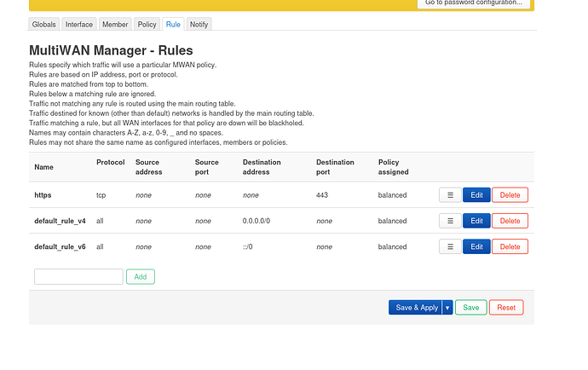Screen dimensions: 588x370
Task: Click the drag handle icon for default_rule_v4
Action: (x=450, y=221)
